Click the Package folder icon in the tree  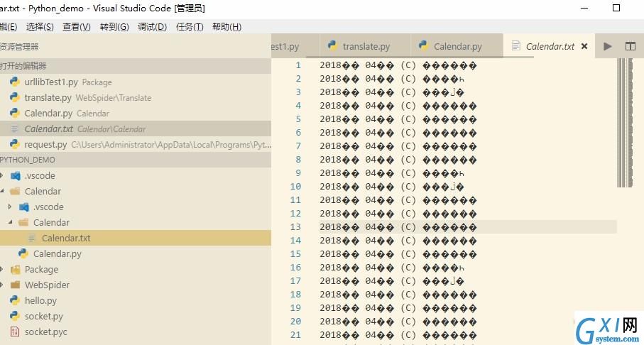pyautogui.click(x=16, y=270)
